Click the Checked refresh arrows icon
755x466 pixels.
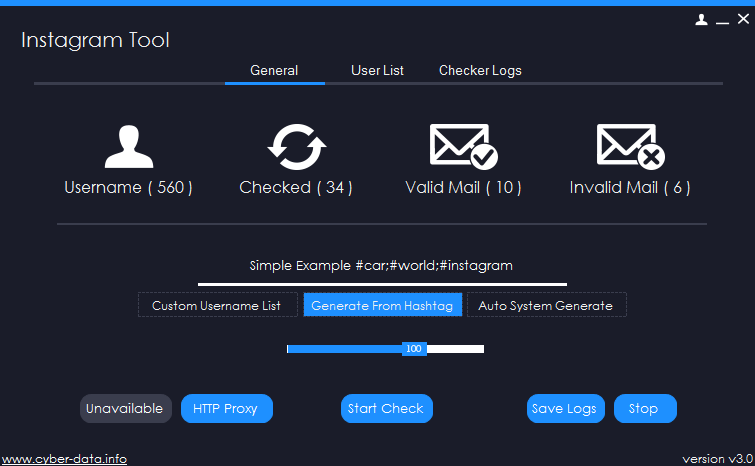(296, 146)
